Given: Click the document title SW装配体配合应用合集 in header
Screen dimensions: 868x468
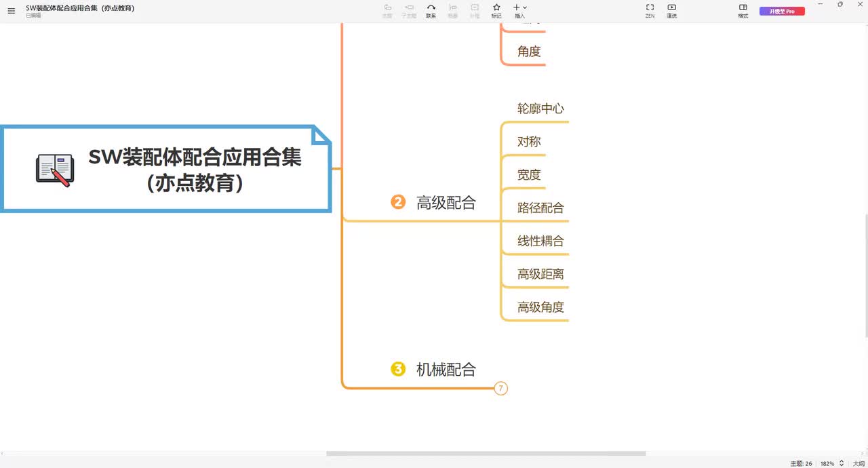Looking at the screenshot, I should (80, 7).
